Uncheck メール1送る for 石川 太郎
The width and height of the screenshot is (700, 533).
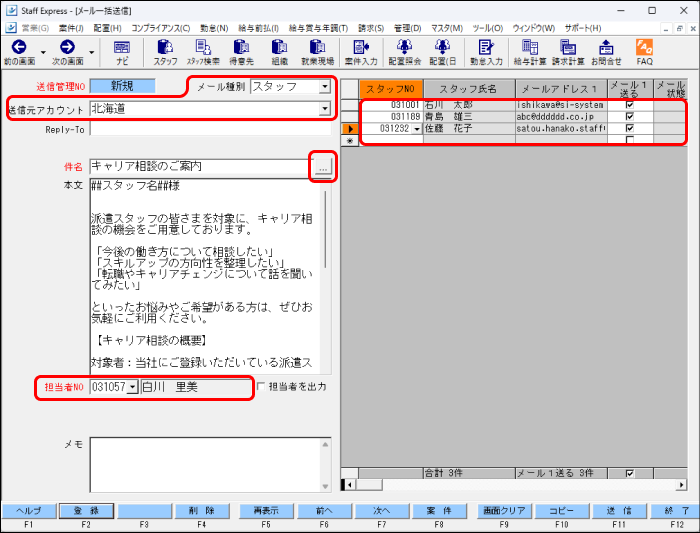[x=629, y=105]
